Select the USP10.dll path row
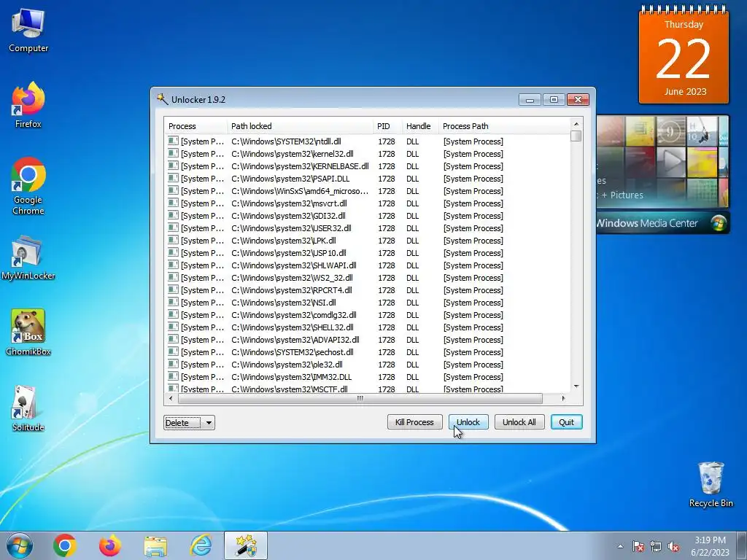This screenshot has width=747, height=560. pos(289,253)
